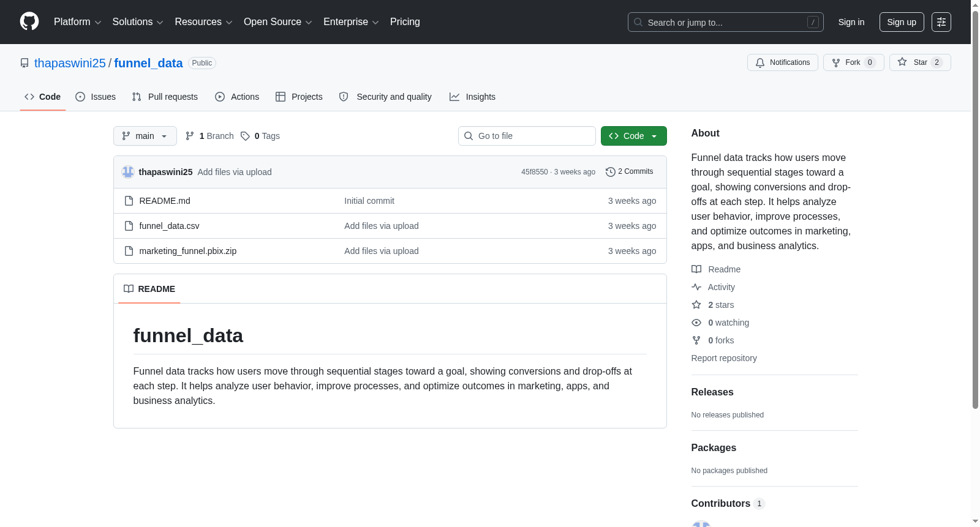980x527 pixels.
Task: Expand the Platform menu
Action: click(78, 22)
